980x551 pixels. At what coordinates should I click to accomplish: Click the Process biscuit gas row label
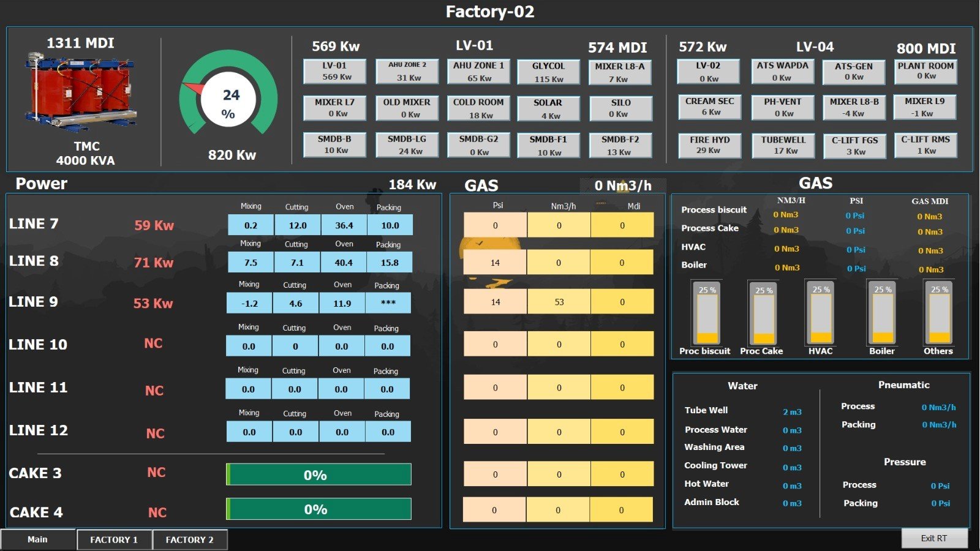tap(714, 209)
